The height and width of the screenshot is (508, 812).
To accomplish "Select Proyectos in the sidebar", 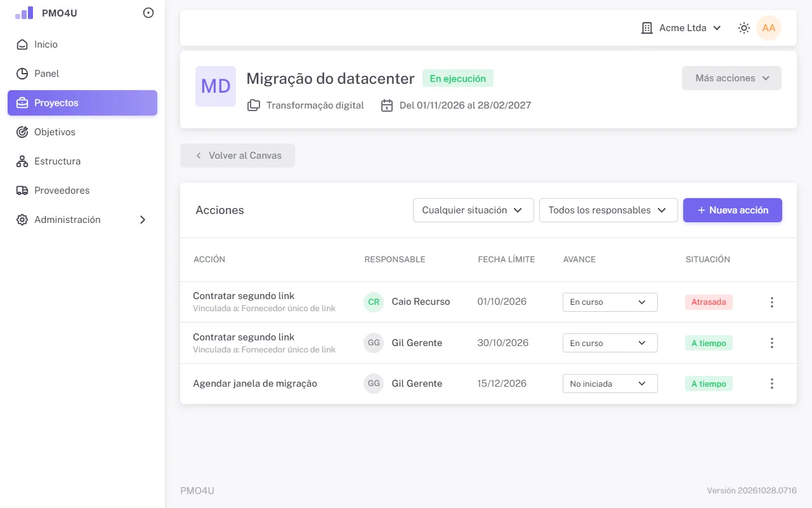I will click(x=82, y=103).
